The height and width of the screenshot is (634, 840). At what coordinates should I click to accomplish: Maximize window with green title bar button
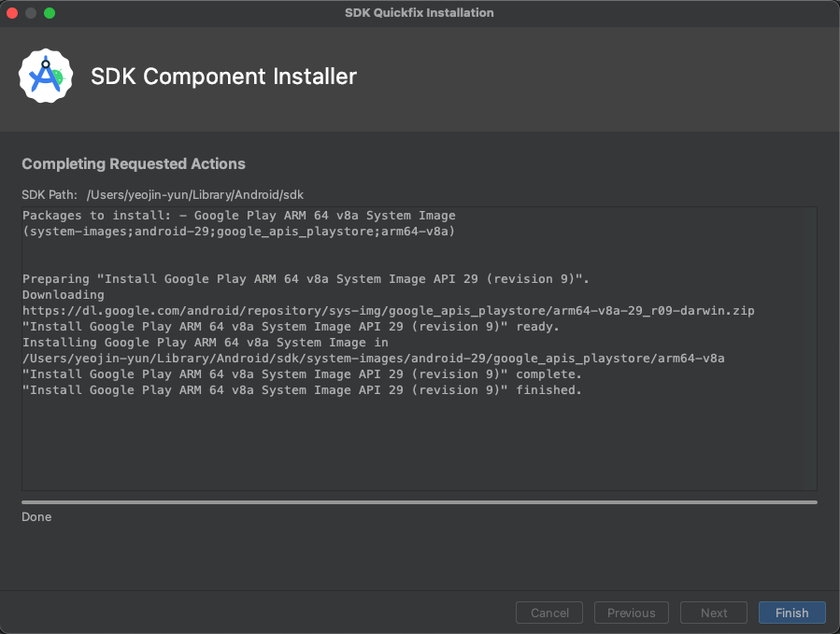[50, 13]
